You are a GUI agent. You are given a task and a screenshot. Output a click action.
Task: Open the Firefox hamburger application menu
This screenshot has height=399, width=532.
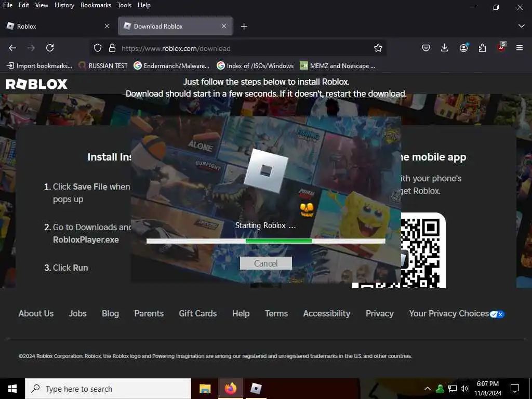[x=520, y=48]
